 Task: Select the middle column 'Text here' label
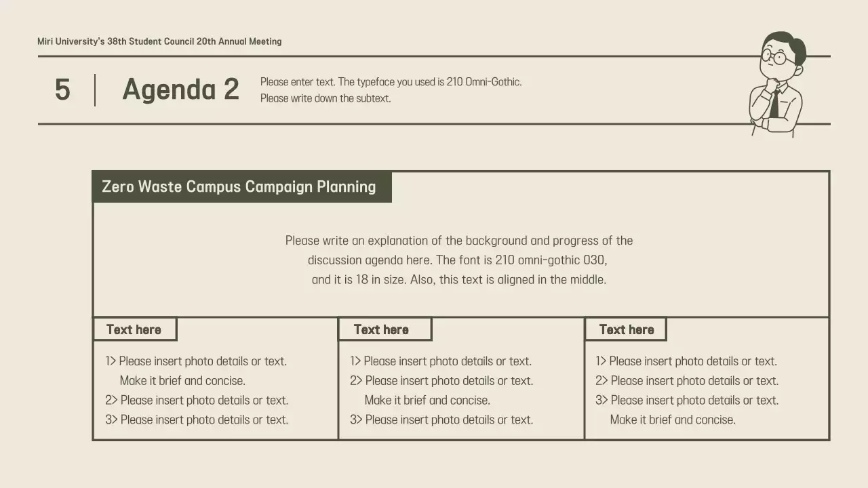point(381,330)
